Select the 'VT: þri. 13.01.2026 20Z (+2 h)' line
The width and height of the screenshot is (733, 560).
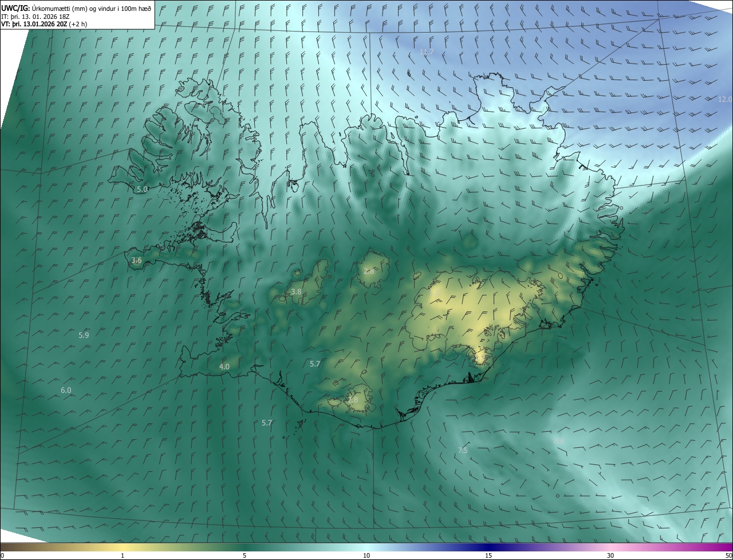(44, 24)
